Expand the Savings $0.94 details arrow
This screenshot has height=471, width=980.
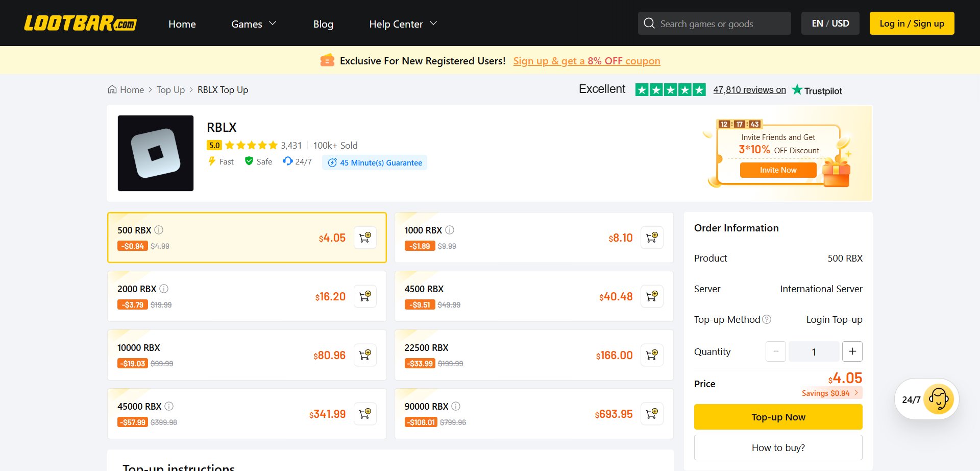(x=856, y=393)
